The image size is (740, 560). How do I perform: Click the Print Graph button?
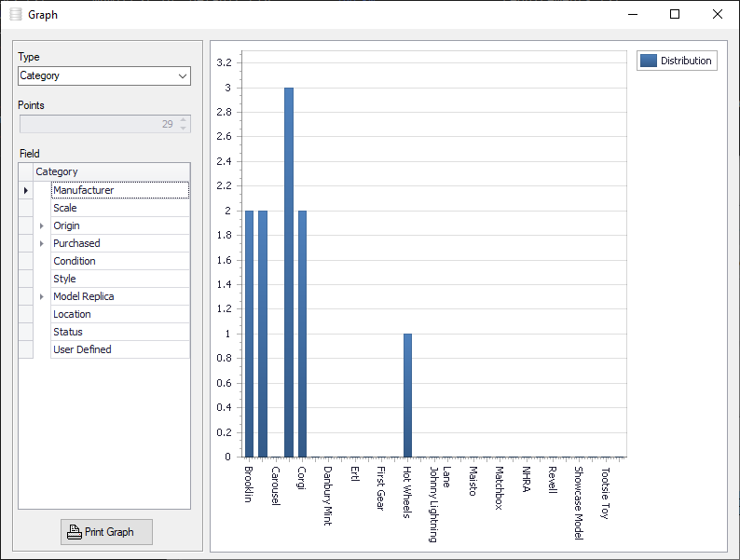point(106,532)
